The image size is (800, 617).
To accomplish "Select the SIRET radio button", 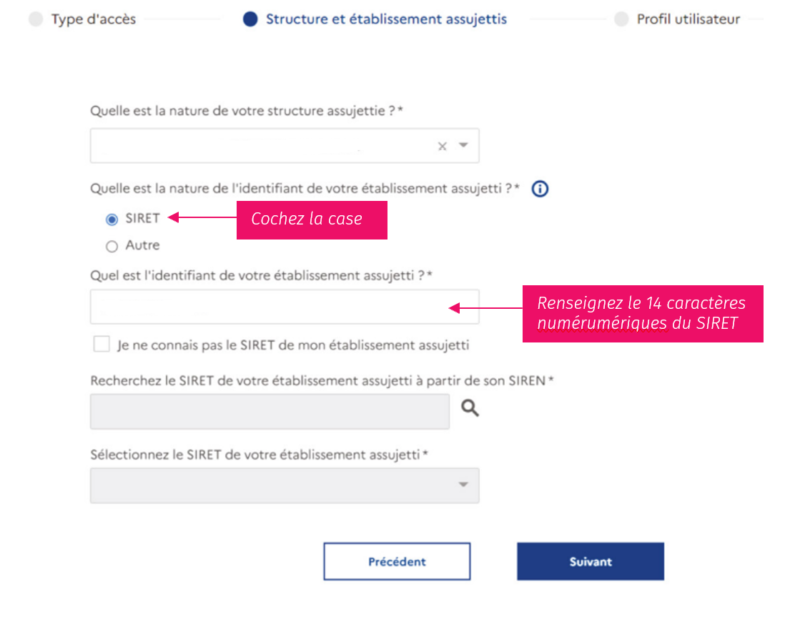I will (x=112, y=219).
